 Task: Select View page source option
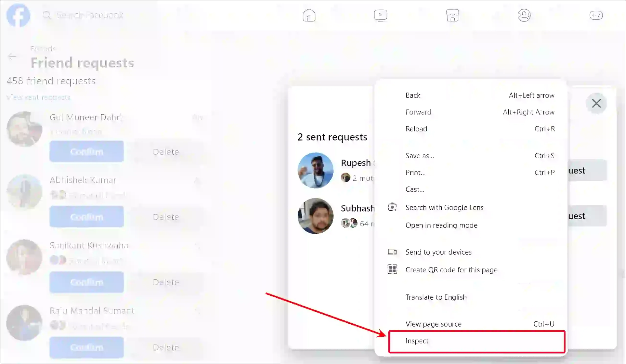tap(434, 324)
